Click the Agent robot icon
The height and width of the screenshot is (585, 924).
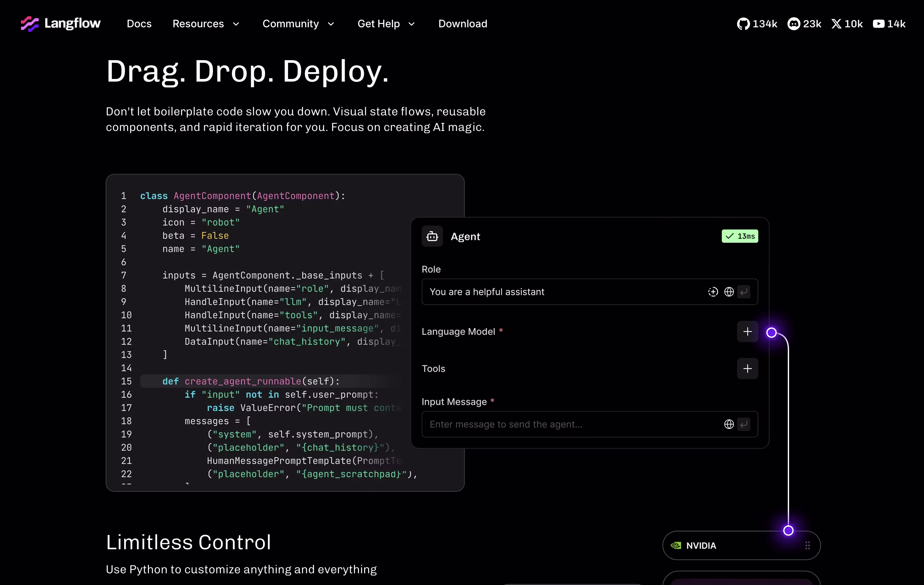point(432,236)
